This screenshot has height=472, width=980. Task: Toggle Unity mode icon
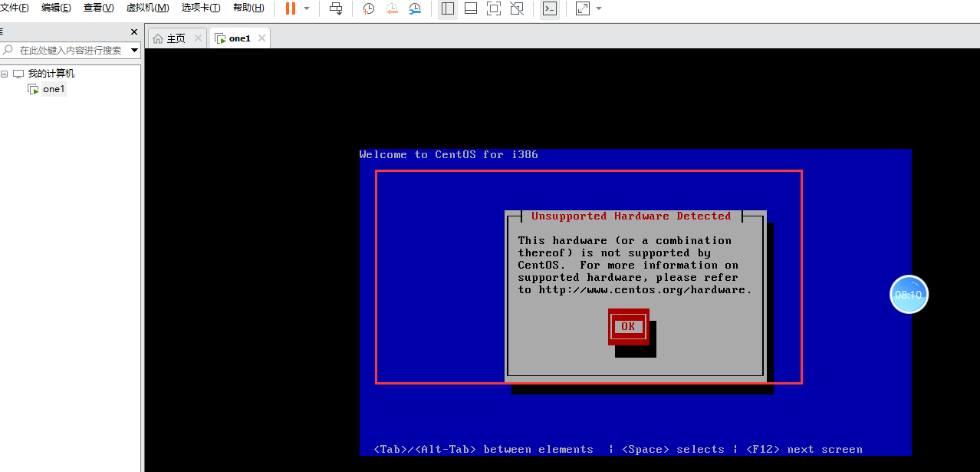click(517, 8)
